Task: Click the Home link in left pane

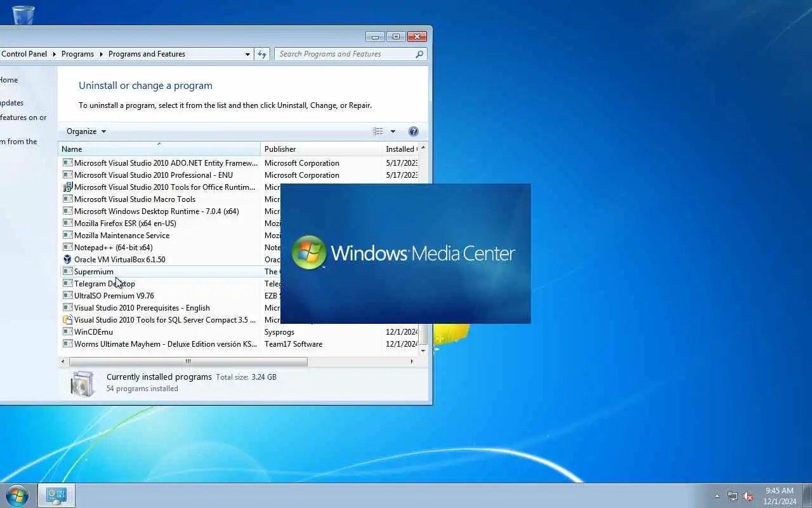Action: click(x=9, y=80)
